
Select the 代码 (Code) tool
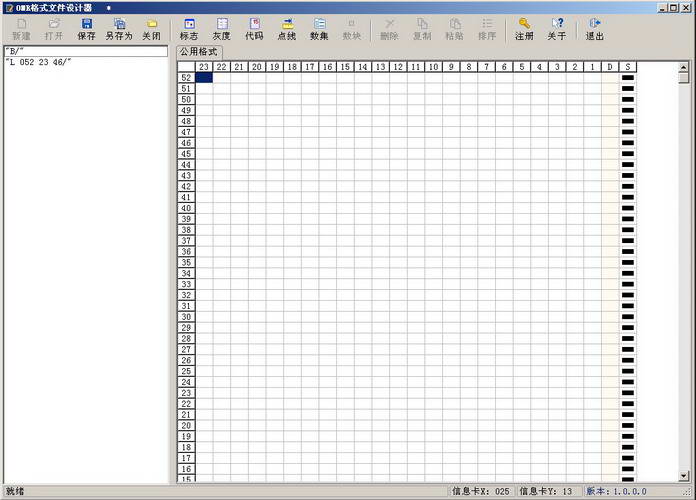point(254,29)
